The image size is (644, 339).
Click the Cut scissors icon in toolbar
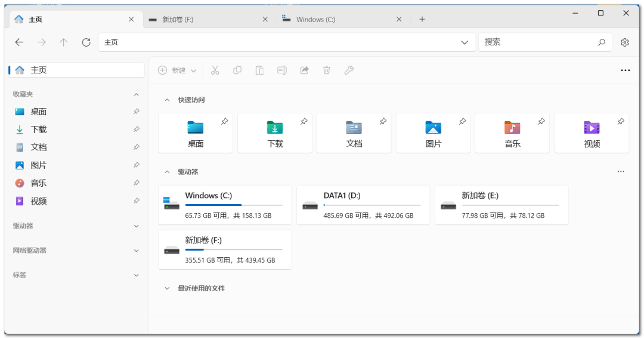tap(215, 70)
